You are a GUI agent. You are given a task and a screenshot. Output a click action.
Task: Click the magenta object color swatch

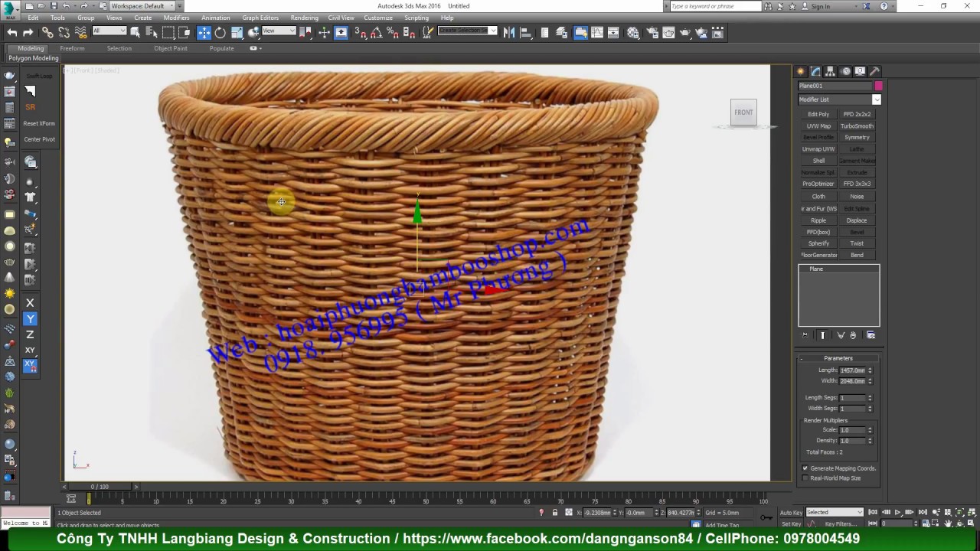(x=878, y=86)
